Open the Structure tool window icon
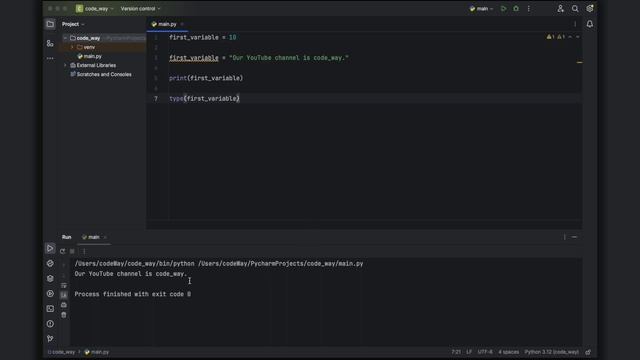 click(50, 43)
